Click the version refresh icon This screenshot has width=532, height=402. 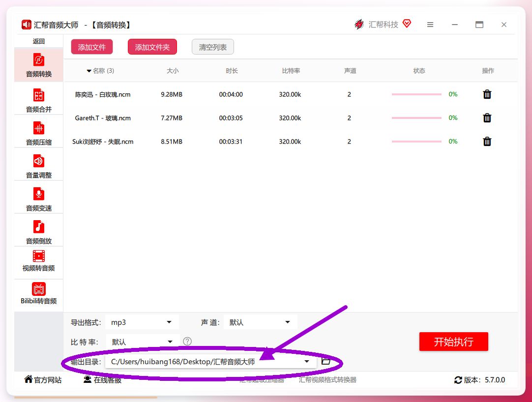point(458,380)
